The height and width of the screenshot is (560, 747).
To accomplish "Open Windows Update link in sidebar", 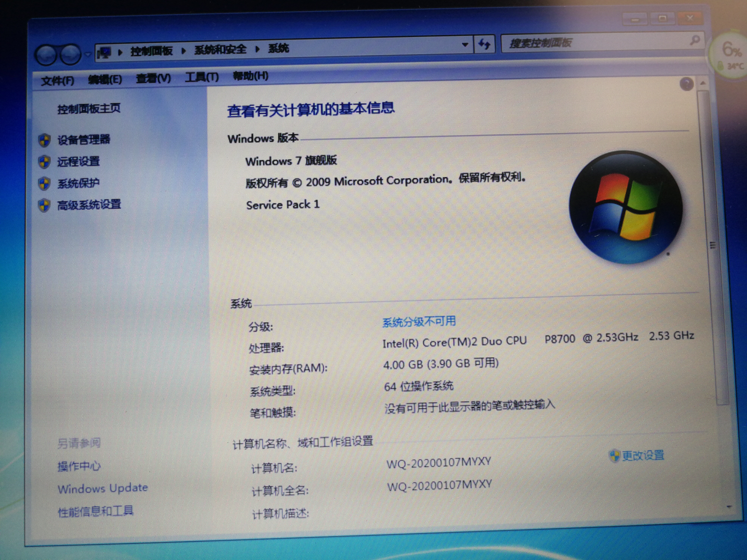I will coord(103,488).
